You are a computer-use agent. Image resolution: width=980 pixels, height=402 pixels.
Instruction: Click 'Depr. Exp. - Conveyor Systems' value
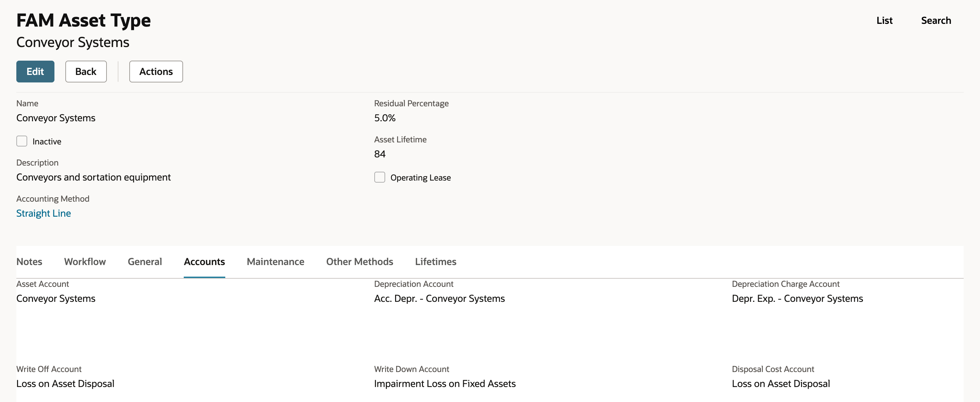tap(797, 298)
